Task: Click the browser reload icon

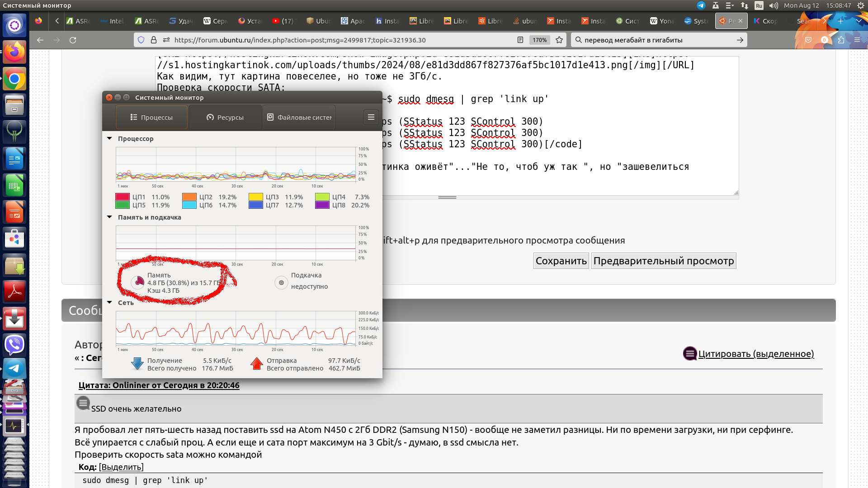Action: click(x=73, y=40)
